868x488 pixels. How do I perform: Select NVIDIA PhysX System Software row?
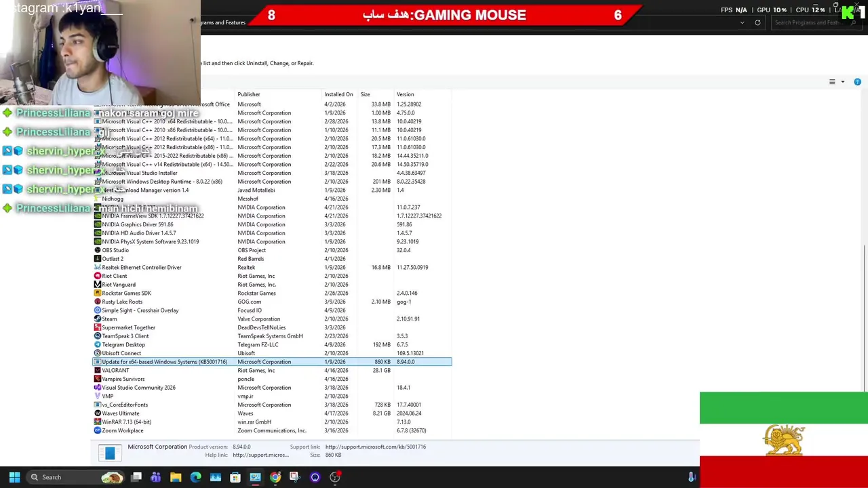(272, 242)
